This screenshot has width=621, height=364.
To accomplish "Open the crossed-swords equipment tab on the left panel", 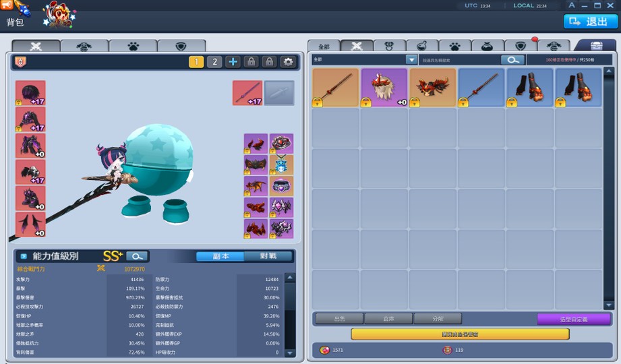I will (36, 46).
